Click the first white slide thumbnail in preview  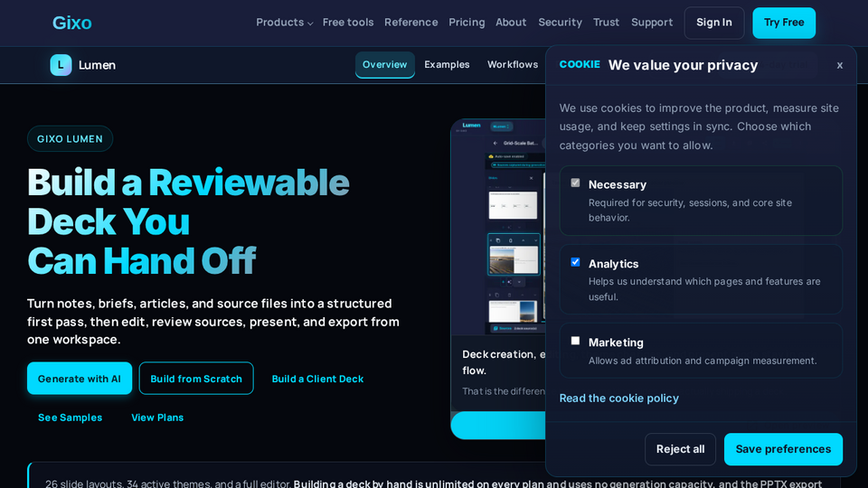tap(513, 205)
